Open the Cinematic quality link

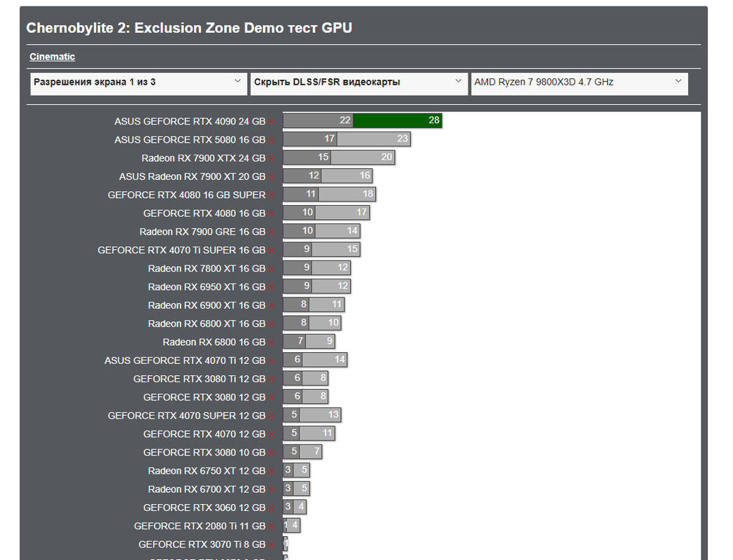point(52,57)
